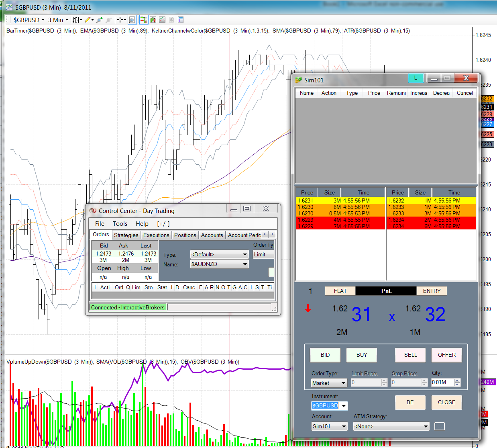Click the Sim101 window title icon
Image resolution: width=497 pixels, height=448 pixels.
(x=298, y=80)
